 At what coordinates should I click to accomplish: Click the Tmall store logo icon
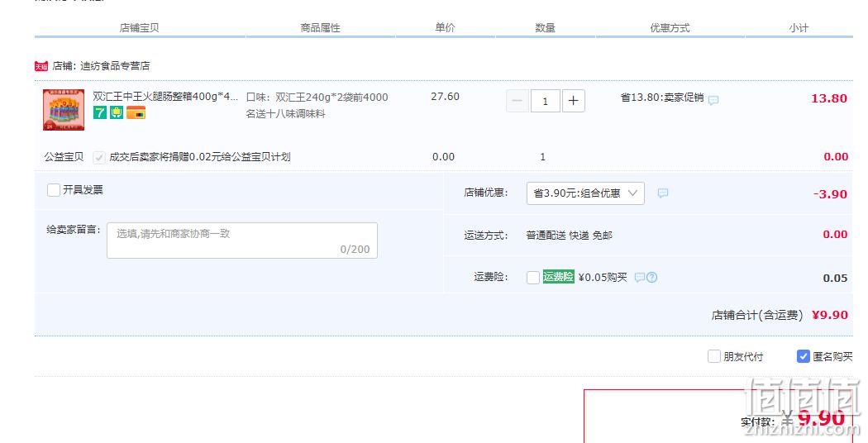pyautogui.click(x=41, y=66)
